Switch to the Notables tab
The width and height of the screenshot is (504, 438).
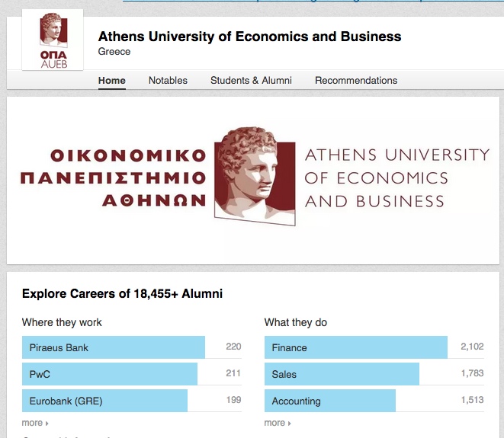168,81
